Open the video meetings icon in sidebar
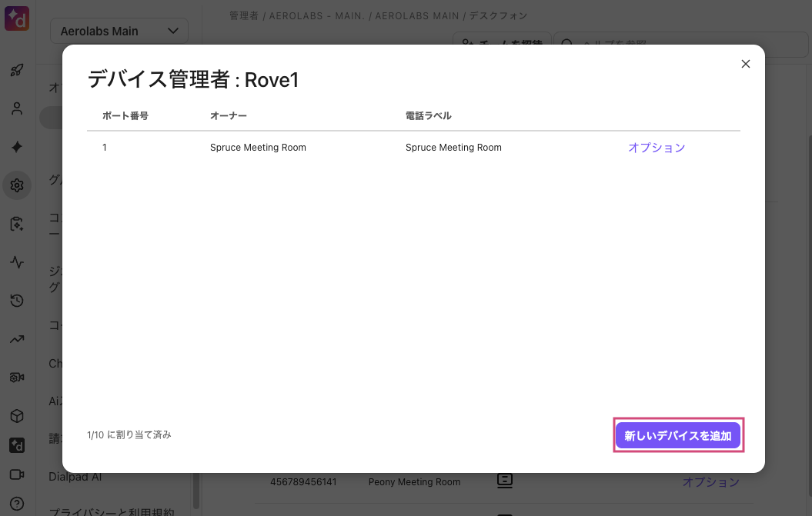This screenshot has height=516, width=812. click(17, 474)
